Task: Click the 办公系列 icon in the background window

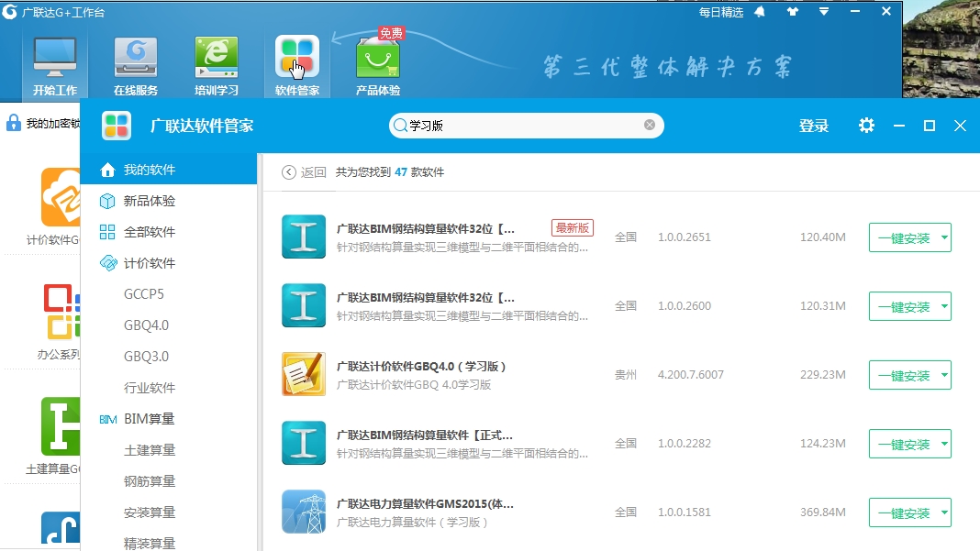Action: [x=61, y=311]
